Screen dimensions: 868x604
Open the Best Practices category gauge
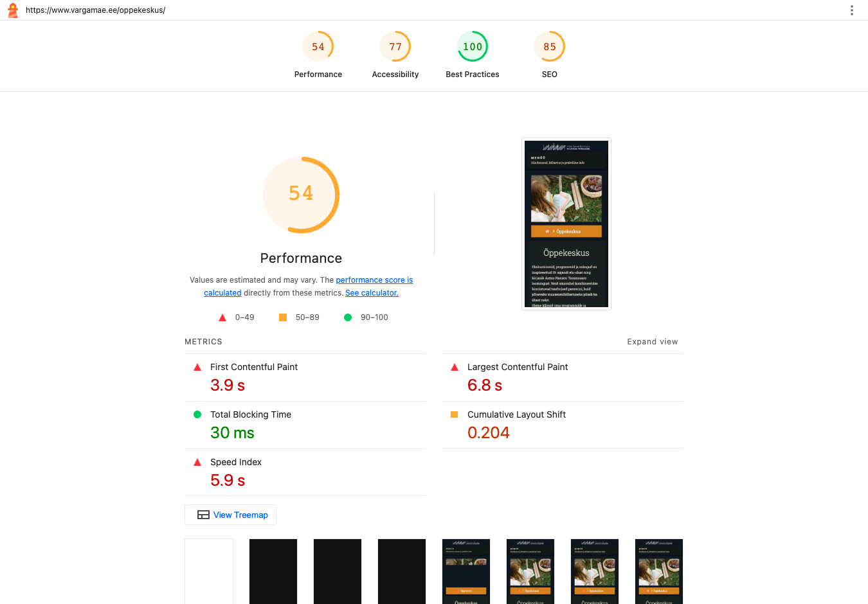(473, 55)
